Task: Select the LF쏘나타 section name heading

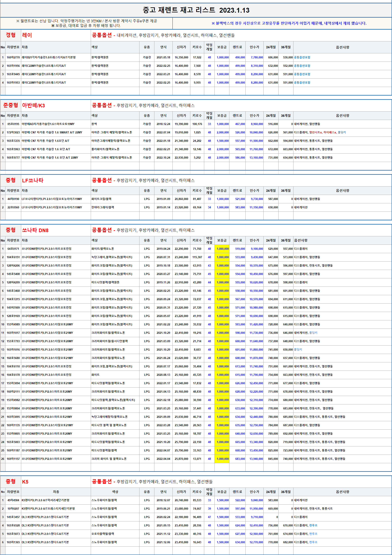Action: [33, 180]
